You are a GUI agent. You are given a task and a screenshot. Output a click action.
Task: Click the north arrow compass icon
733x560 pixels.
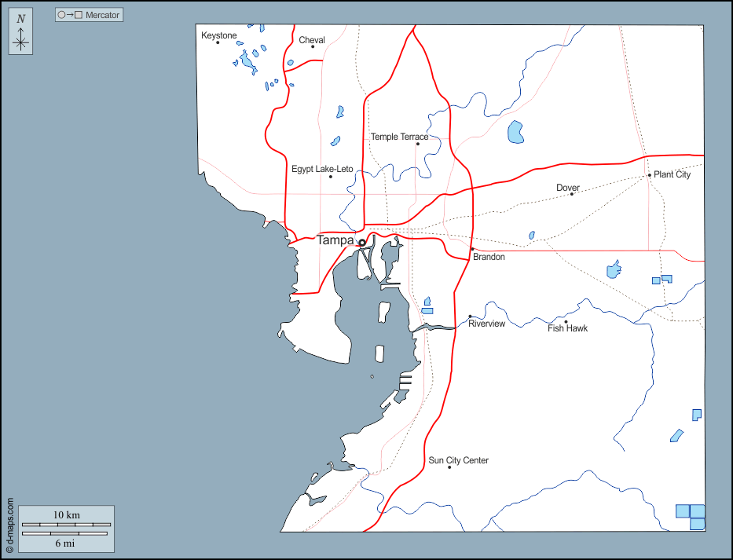click(20, 33)
